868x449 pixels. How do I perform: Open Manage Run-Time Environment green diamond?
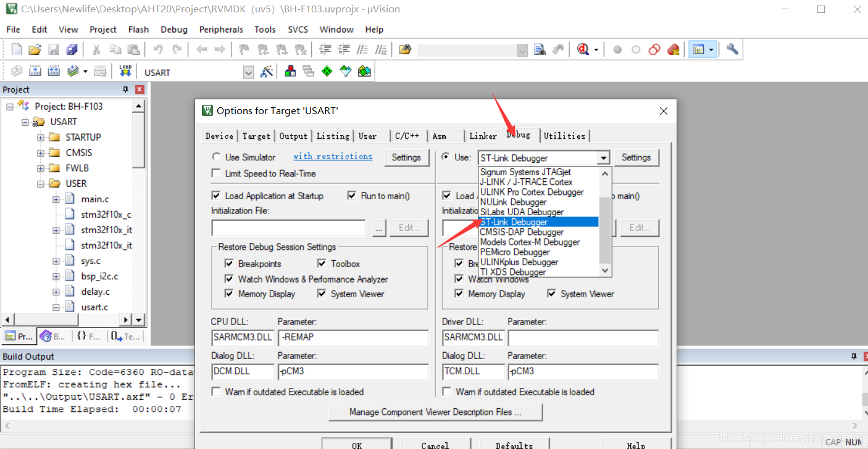pyautogui.click(x=327, y=72)
